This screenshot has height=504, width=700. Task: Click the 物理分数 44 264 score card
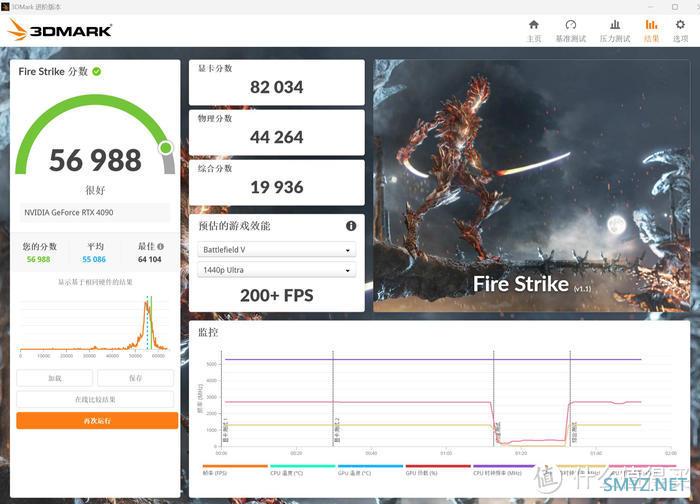point(277,133)
